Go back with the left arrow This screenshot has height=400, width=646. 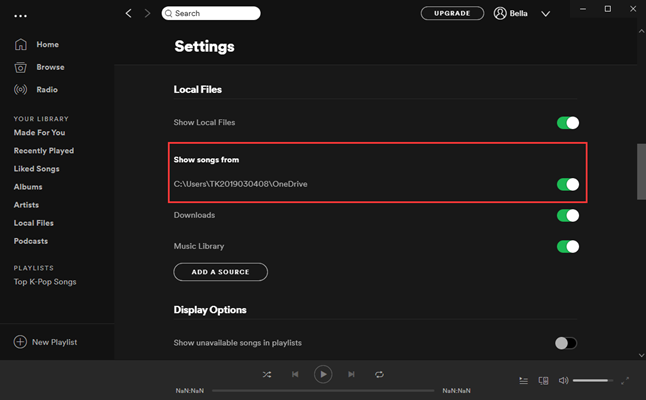pos(129,14)
